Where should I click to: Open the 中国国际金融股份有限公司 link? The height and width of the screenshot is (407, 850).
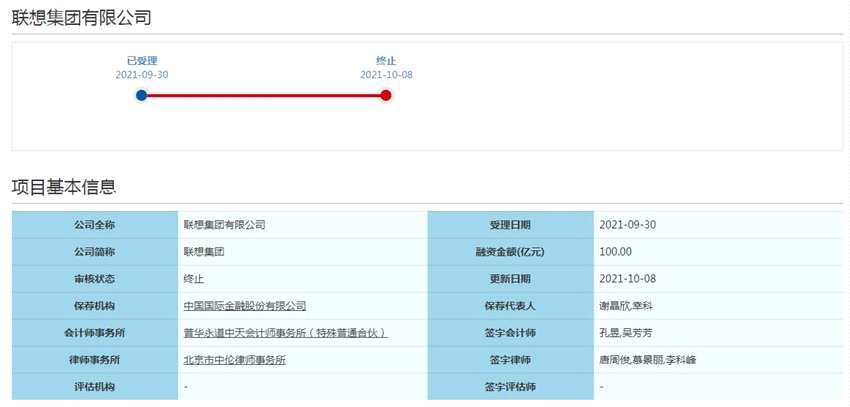coord(245,306)
